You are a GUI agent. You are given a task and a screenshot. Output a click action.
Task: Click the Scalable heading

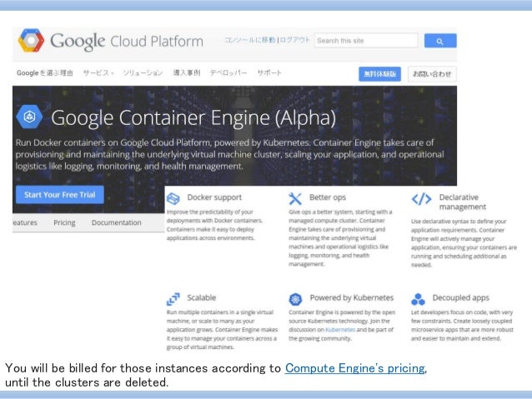point(202,297)
